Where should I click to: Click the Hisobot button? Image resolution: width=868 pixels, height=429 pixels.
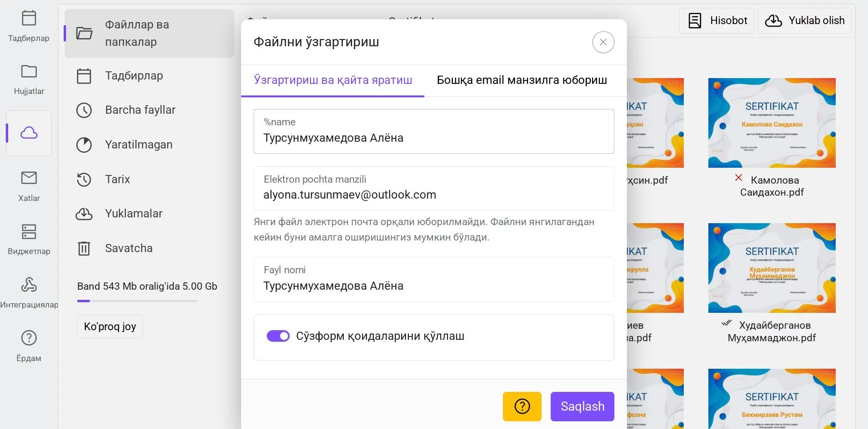click(717, 21)
